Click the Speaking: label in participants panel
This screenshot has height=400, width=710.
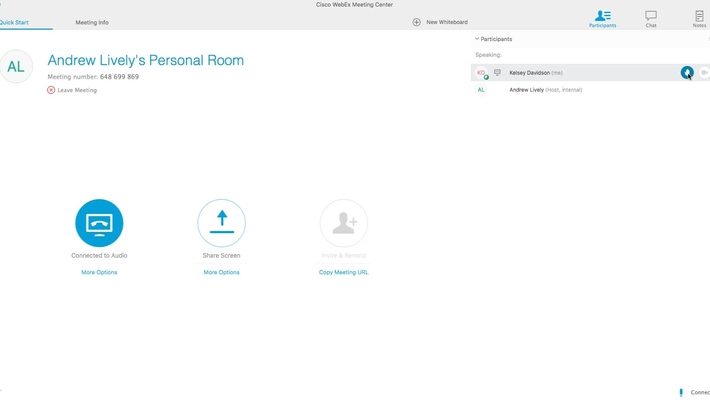pyautogui.click(x=488, y=55)
